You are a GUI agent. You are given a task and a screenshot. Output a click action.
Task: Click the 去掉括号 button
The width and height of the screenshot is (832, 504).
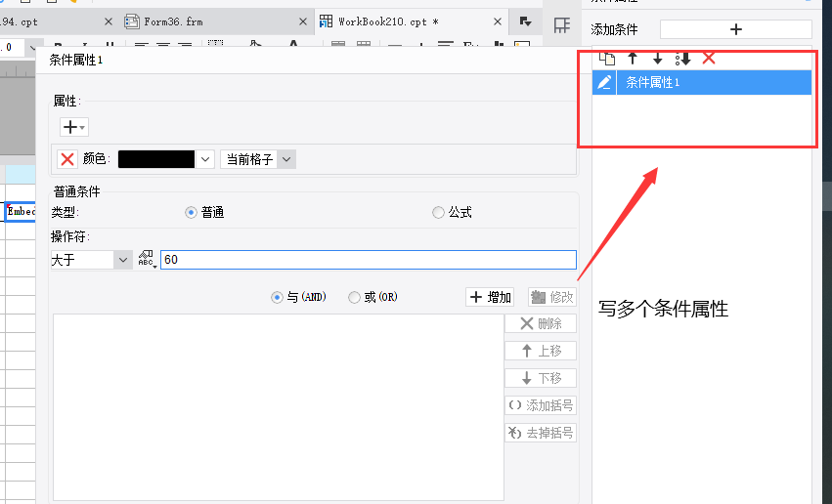[541, 433]
